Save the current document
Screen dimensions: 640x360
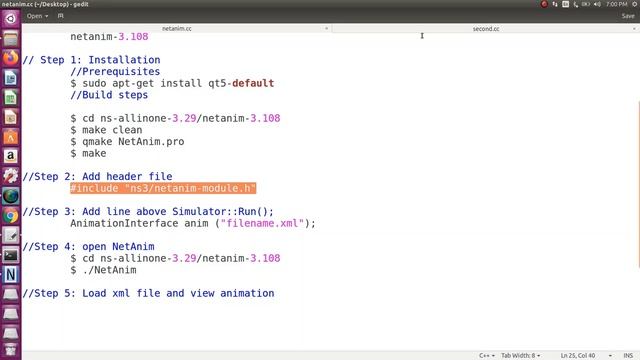click(628, 16)
